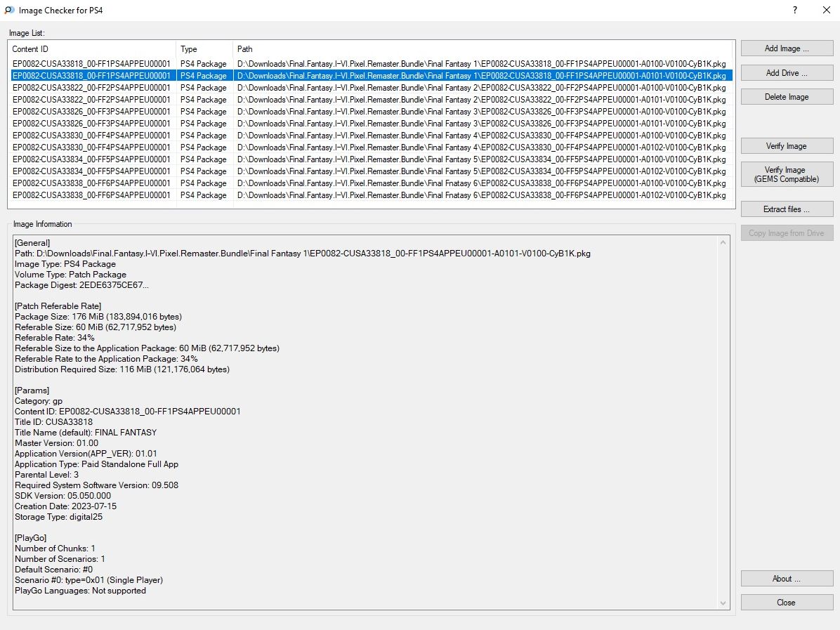Screen dimensions: 840x630
Task: Click the Distribution Required Size line
Action: pyautogui.click(x=122, y=369)
